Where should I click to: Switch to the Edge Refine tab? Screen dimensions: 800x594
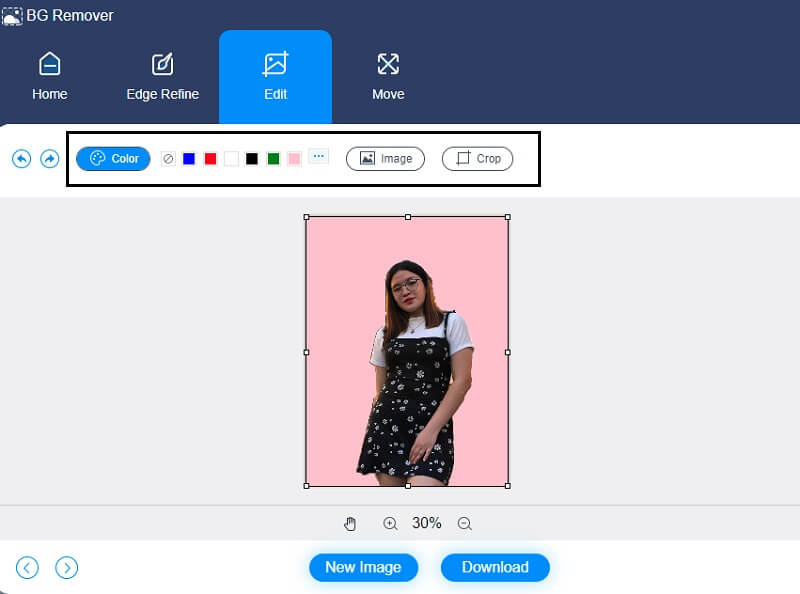(x=162, y=76)
